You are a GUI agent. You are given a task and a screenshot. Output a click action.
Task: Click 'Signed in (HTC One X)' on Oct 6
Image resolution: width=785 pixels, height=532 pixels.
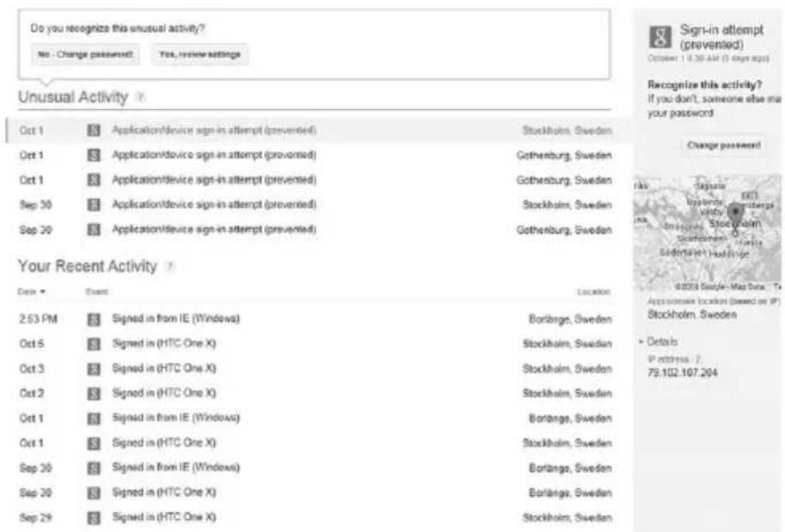pyautogui.click(x=164, y=343)
